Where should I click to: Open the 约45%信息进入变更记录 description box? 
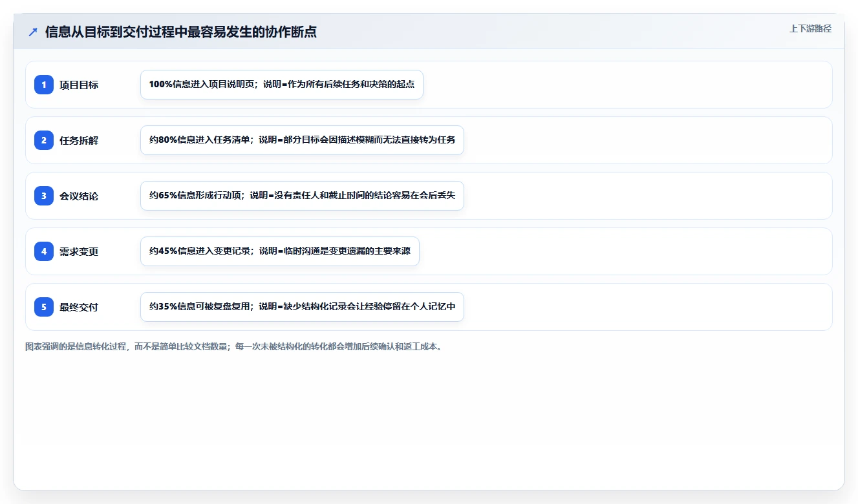tap(280, 251)
